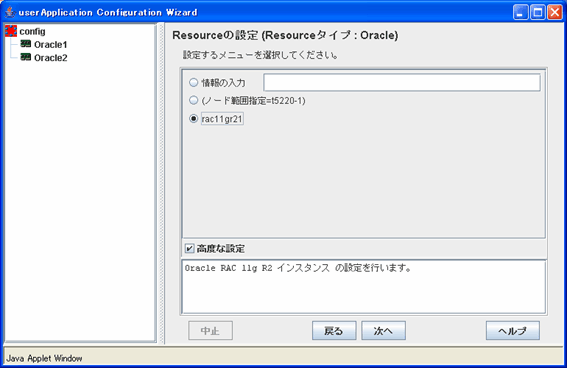The height and width of the screenshot is (368, 567).
Task: Choose the ノード範囲指定=t5220-1 radio button
Action: pos(193,100)
